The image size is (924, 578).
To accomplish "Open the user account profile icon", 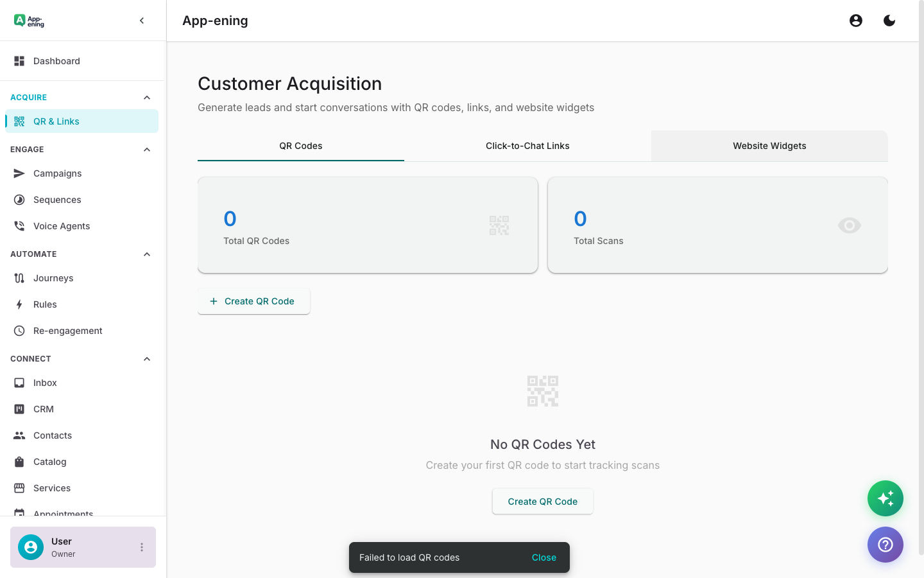I will 856,20.
